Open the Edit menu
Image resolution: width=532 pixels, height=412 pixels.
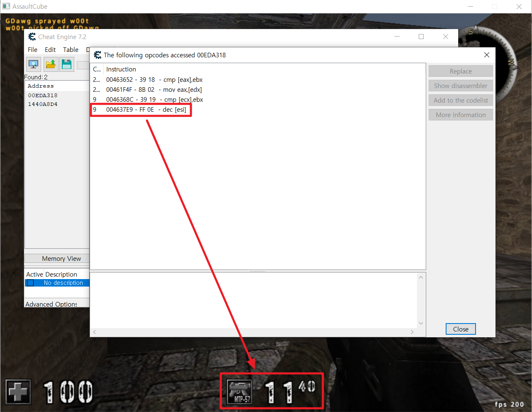(x=50, y=49)
